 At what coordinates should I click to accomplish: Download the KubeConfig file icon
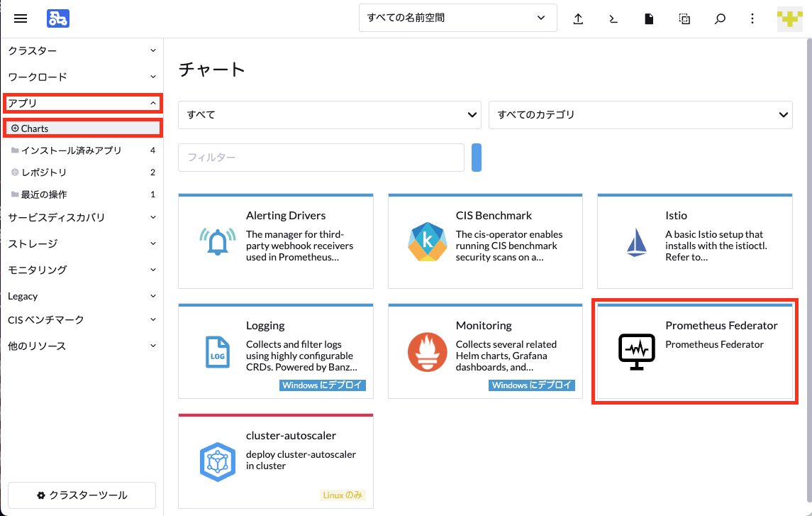point(649,18)
